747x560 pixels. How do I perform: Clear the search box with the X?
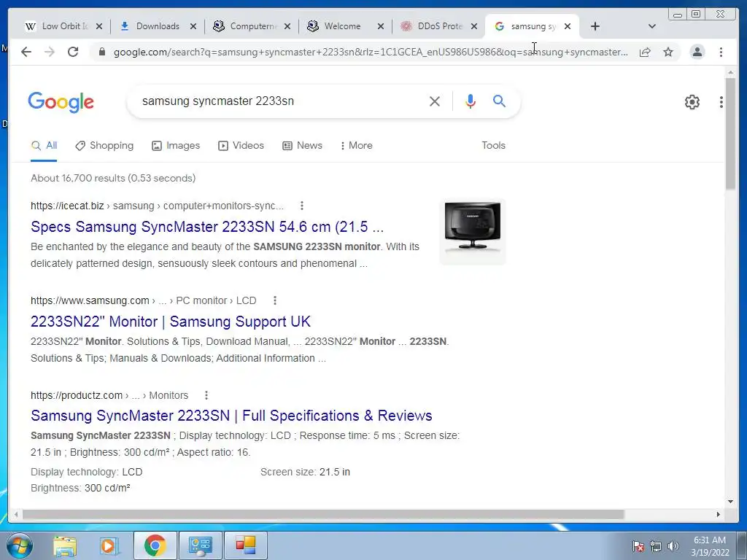tap(435, 101)
